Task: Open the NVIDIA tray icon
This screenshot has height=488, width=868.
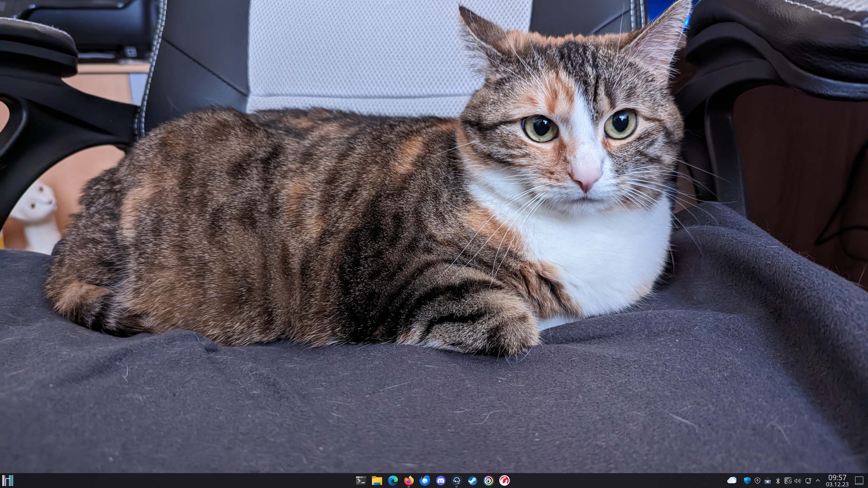Action: point(788,481)
